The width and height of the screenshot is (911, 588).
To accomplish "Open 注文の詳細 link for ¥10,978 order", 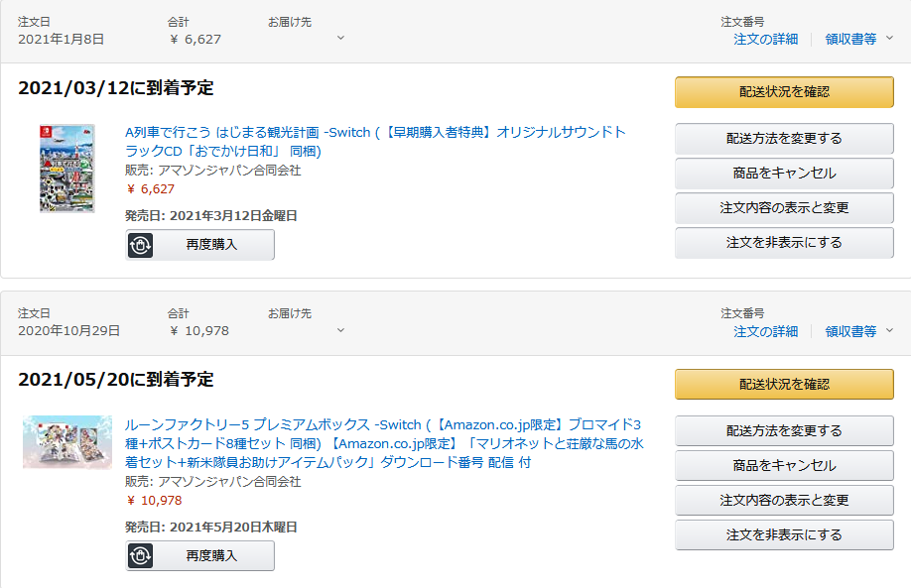I will point(765,331).
